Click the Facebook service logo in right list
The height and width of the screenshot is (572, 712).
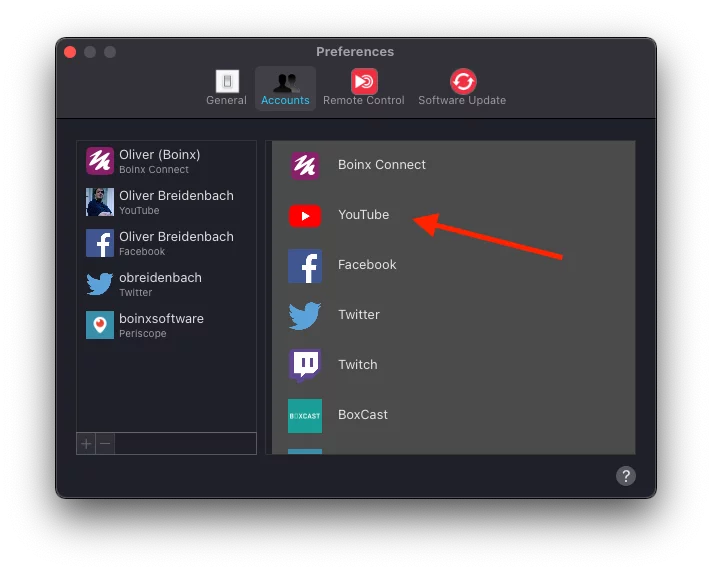tap(305, 266)
